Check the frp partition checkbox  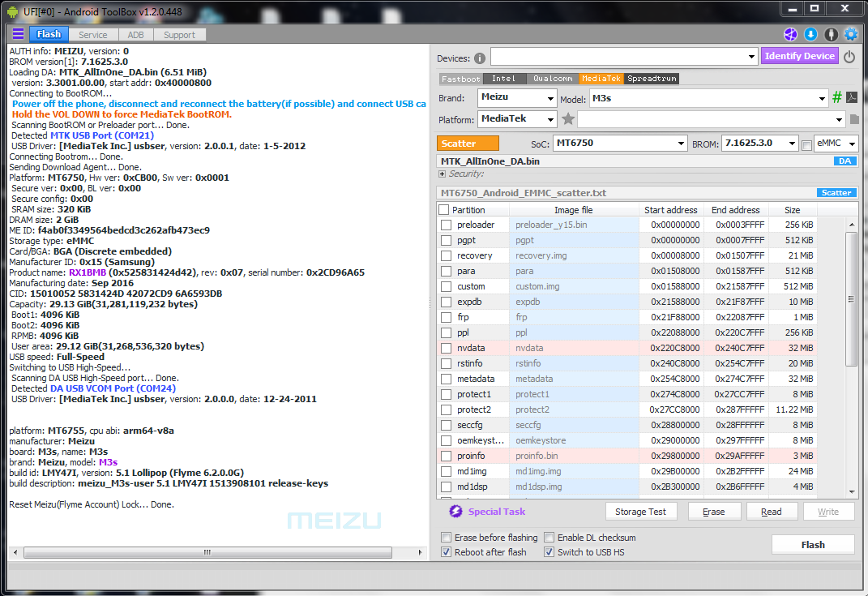pos(447,317)
